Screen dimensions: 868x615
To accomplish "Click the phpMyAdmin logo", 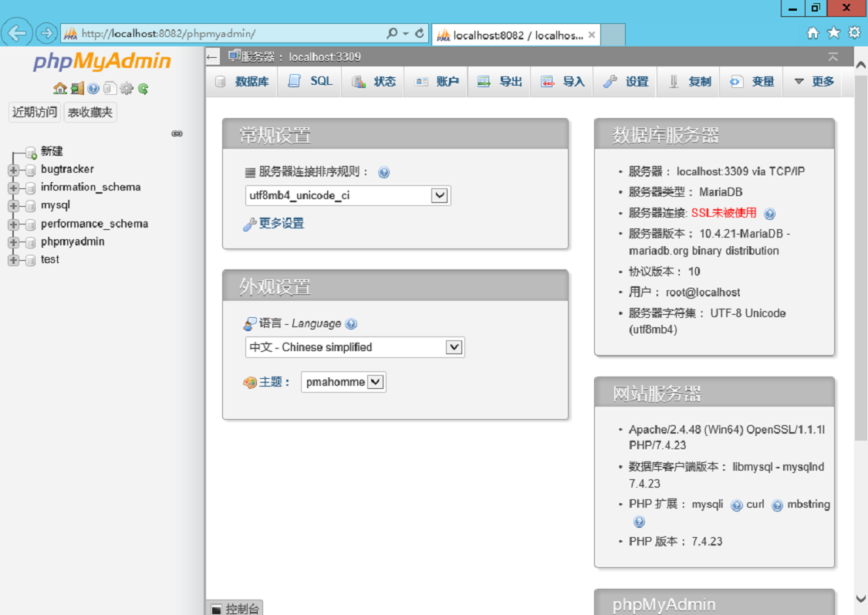I will pos(102,60).
